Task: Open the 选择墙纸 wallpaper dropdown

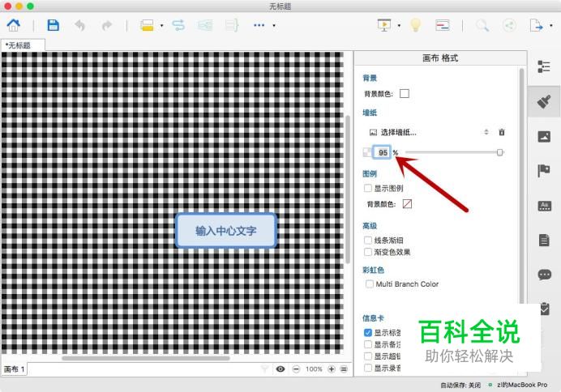Action: click(x=429, y=132)
